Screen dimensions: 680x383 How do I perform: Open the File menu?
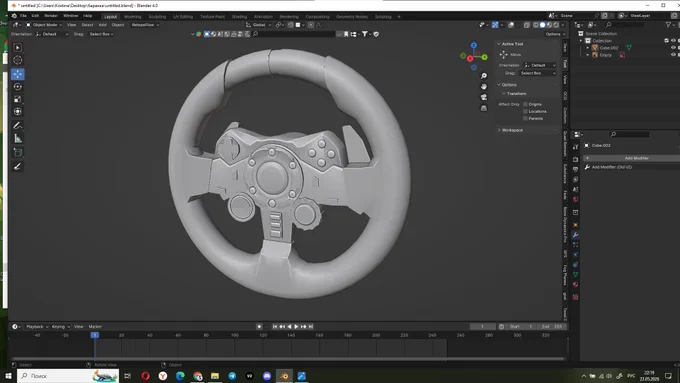click(23, 16)
